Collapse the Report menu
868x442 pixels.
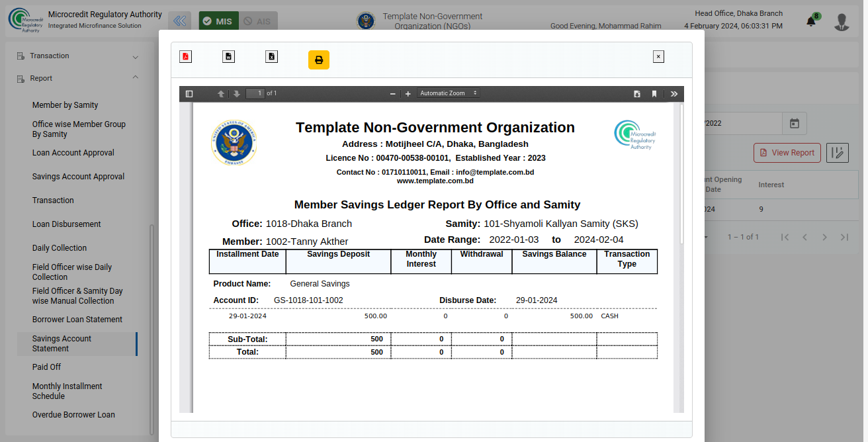pyautogui.click(x=78, y=78)
